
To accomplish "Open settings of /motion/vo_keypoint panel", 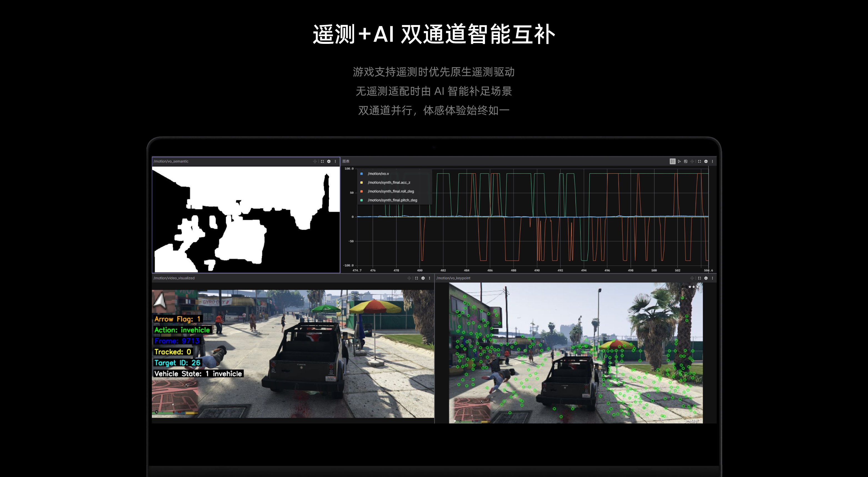I will point(706,278).
